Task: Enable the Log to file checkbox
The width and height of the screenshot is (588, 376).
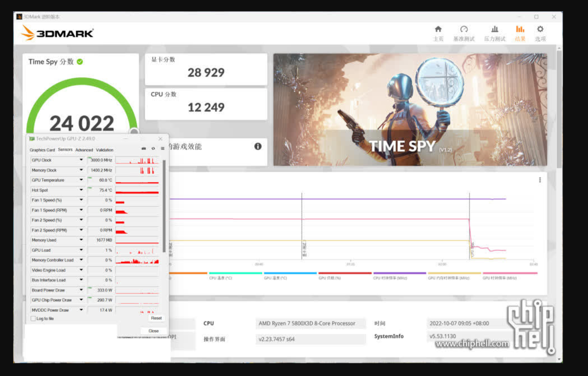Action: click(33, 318)
